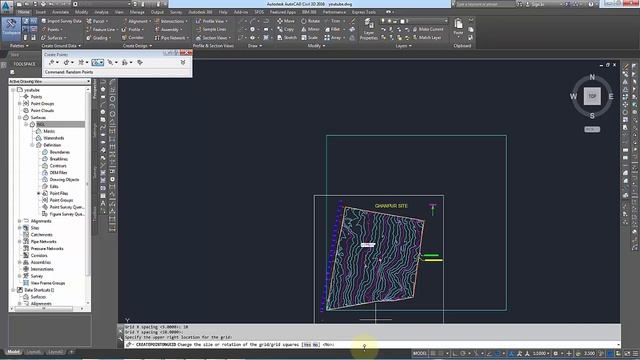Select the Scale tool
The image size is (640, 360).
(x=309, y=38)
